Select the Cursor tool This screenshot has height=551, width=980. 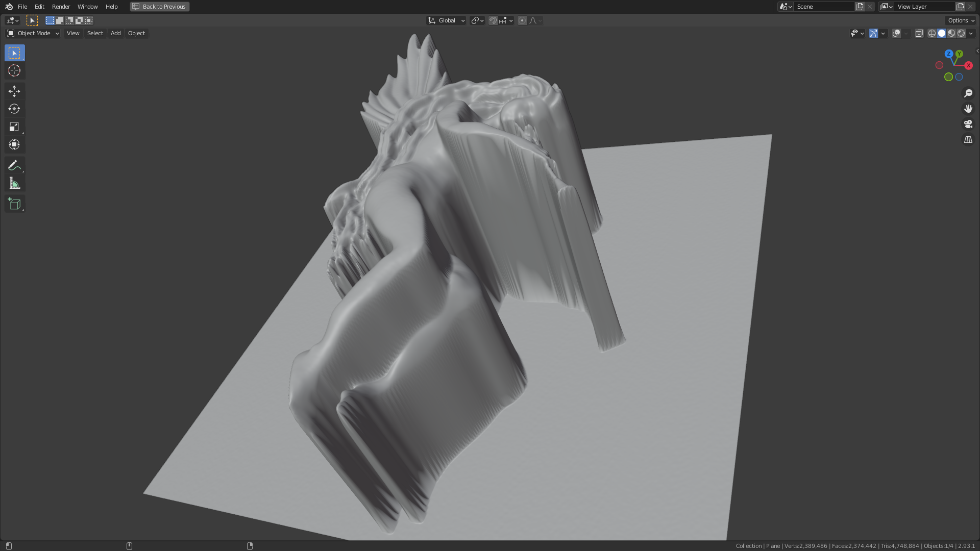coord(14,71)
